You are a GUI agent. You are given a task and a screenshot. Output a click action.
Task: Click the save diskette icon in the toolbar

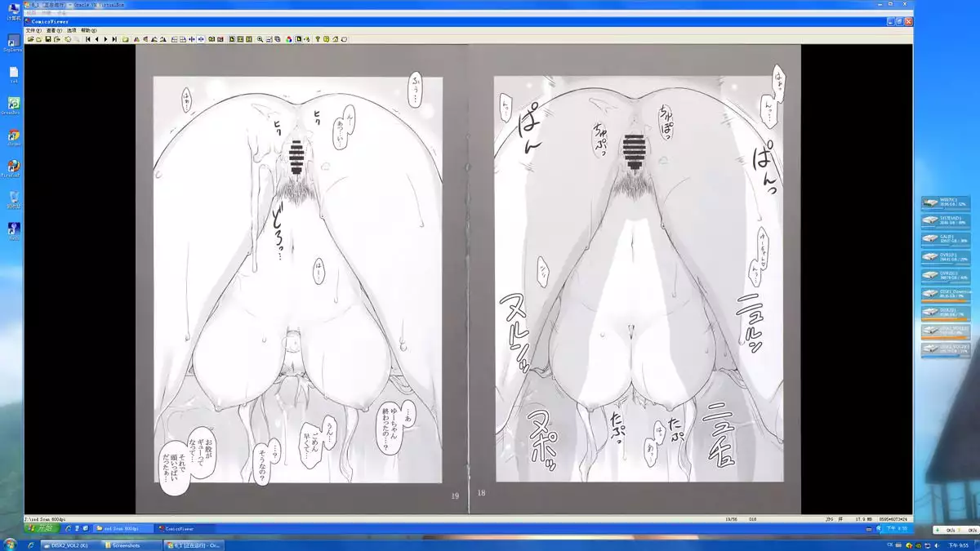click(x=48, y=38)
